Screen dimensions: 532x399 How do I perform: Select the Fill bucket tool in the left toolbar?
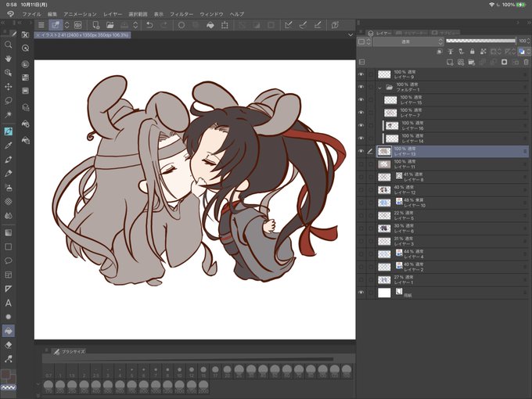9,331
